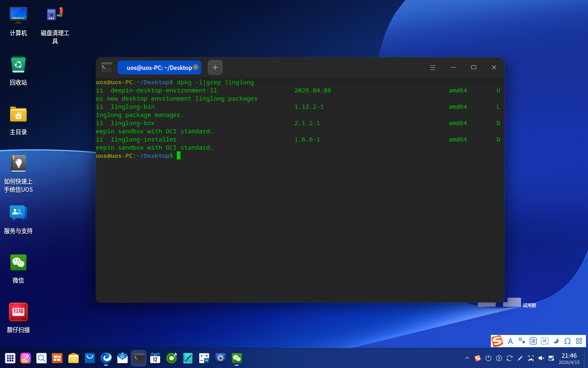Click the terminal icon in the title bar
The width and height of the screenshot is (588, 368).
pyautogui.click(x=107, y=67)
